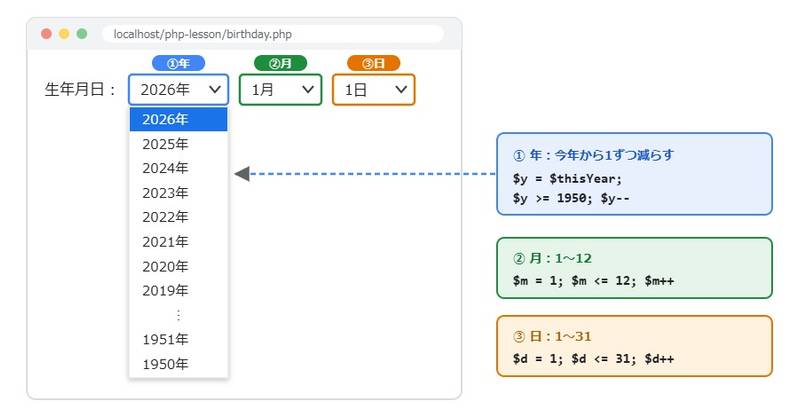The width and height of the screenshot is (799, 417).
Task: Click the code $m = 1; $m <= 12; $m++
Action: pyautogui.click(x=593, y=281)
